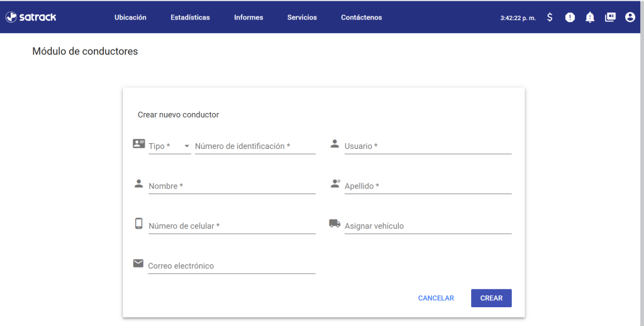
Task: Open the Estadísticas menu
Action: [190, 17]
